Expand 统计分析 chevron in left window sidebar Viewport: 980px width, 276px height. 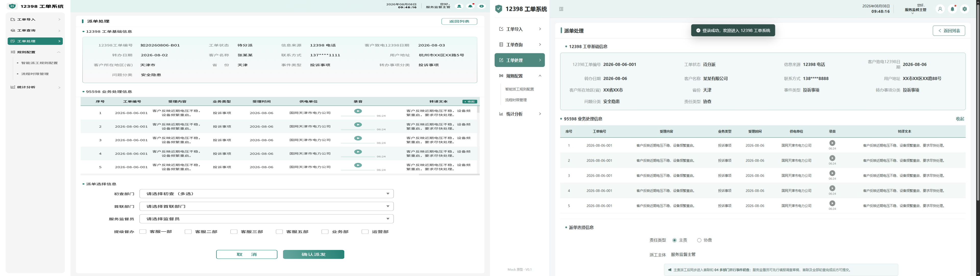(x=59, y=87)
